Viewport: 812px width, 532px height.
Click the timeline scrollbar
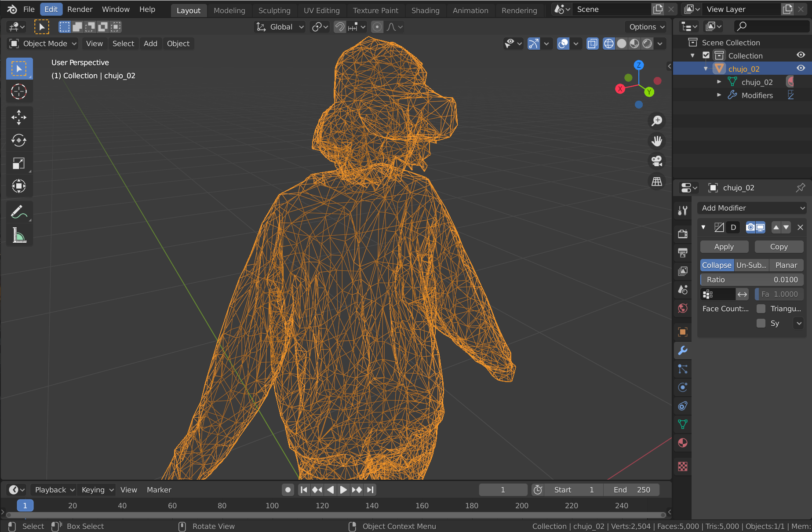335,515
